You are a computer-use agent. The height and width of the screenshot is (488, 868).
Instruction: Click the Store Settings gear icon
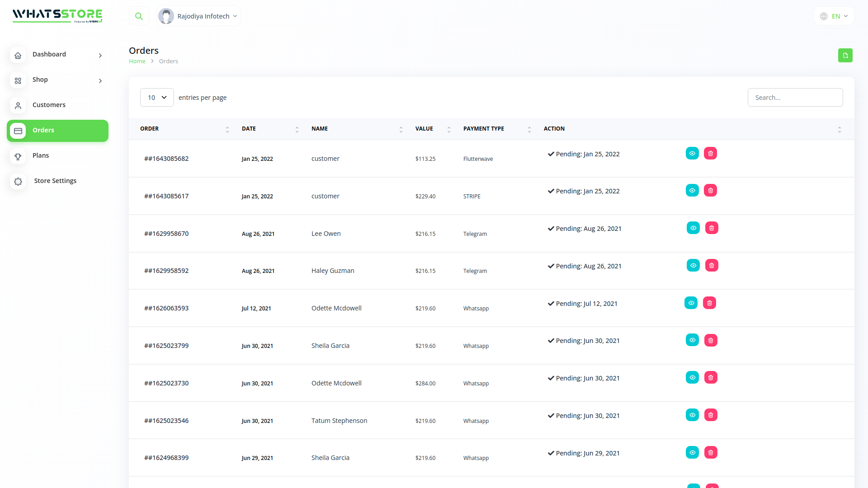click(x=18, y=181)
